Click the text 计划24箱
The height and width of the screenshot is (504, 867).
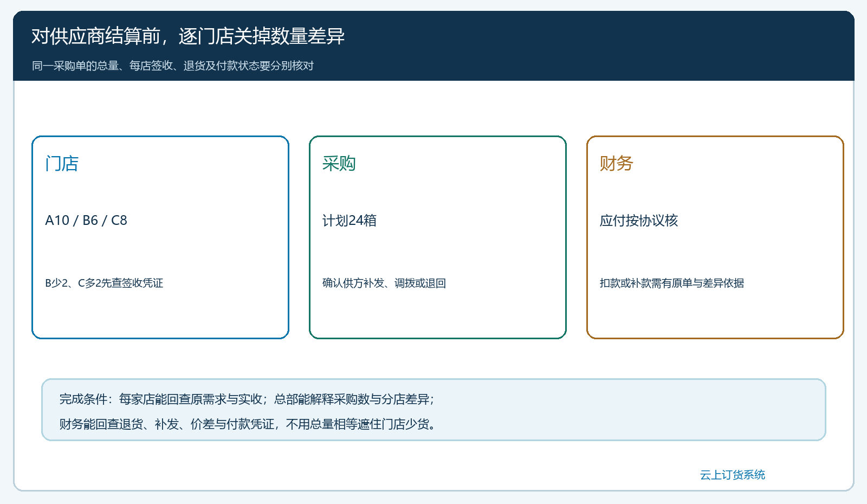coord(350,220)
